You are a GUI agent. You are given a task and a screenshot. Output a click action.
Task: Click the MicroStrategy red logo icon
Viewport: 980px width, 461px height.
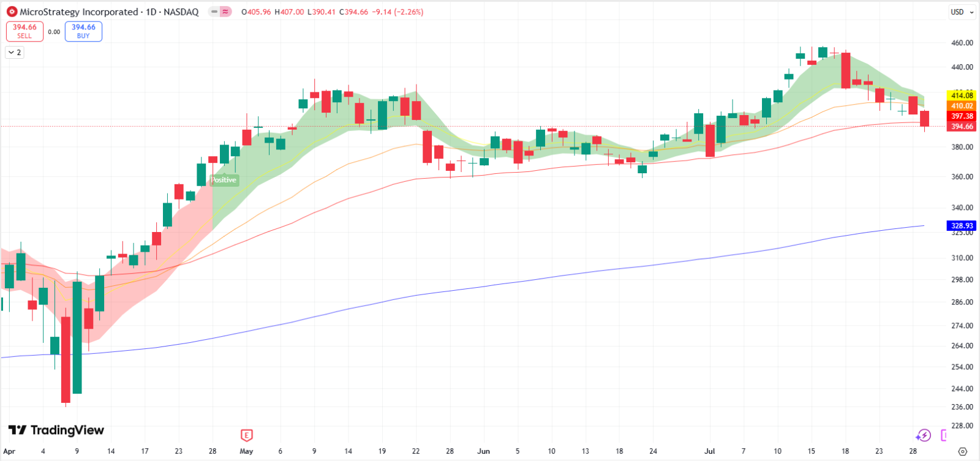pos(12,12)
